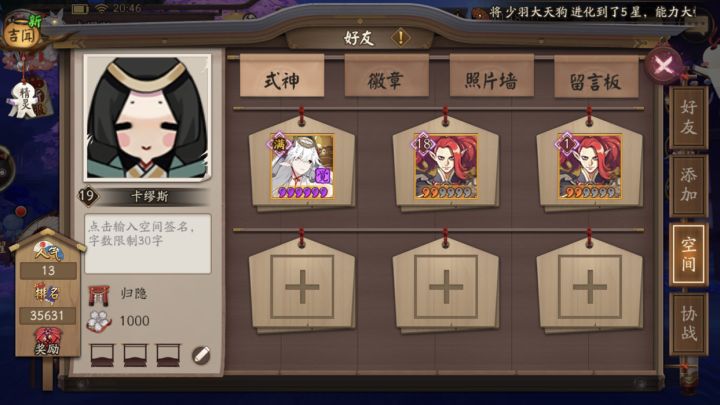Click the signature input field
The width and height of the screenshot is (720, 405).
tap(147, 243)
